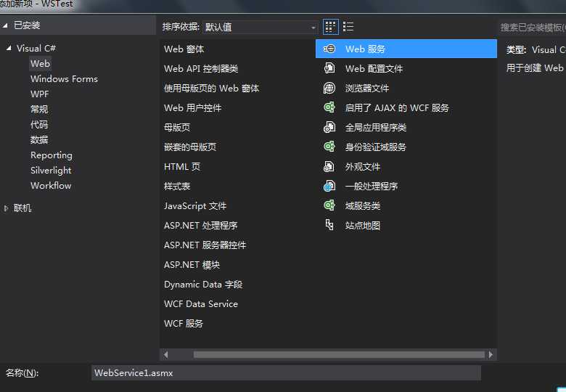Select the Windows Forms category
The height and width of the screenshot is (392, 566).
64,78
